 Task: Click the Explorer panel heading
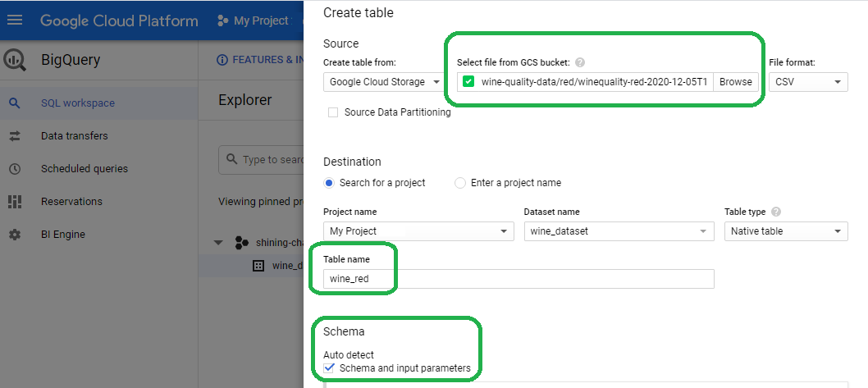[x=245, y=100]
